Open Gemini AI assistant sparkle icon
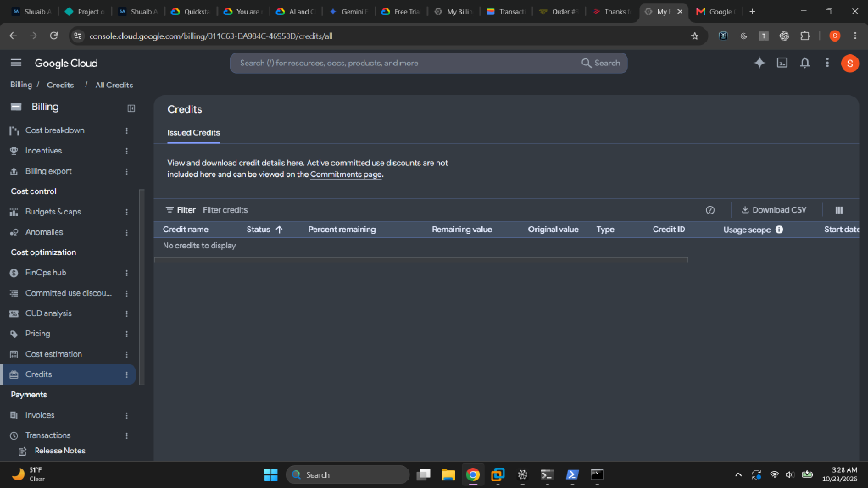 [x=759, y=63]
